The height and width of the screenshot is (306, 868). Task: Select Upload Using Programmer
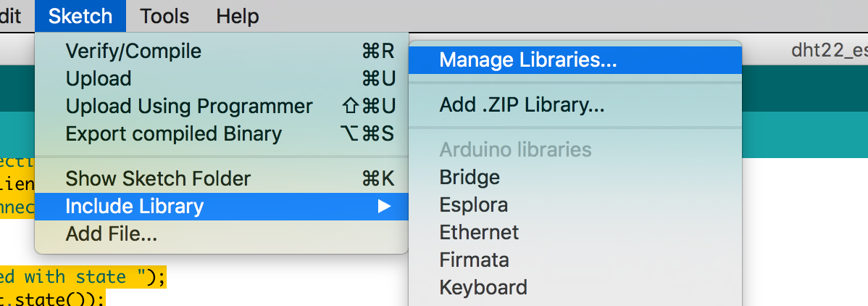[x=188, y=106]
